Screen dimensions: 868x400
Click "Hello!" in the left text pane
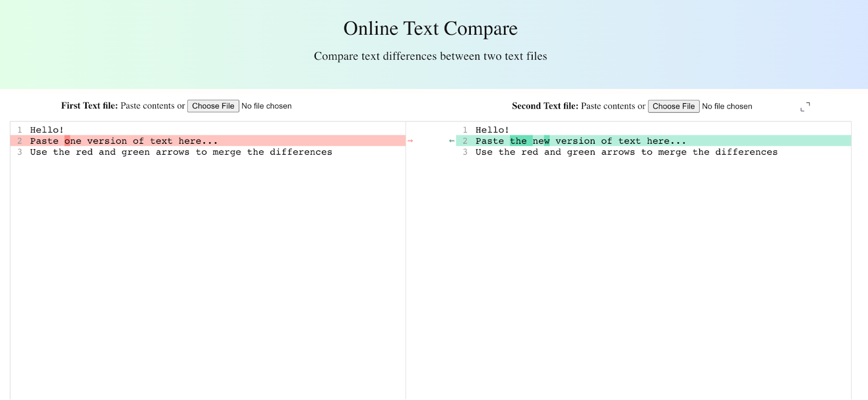pyautogui.click(x=47, y=130)
